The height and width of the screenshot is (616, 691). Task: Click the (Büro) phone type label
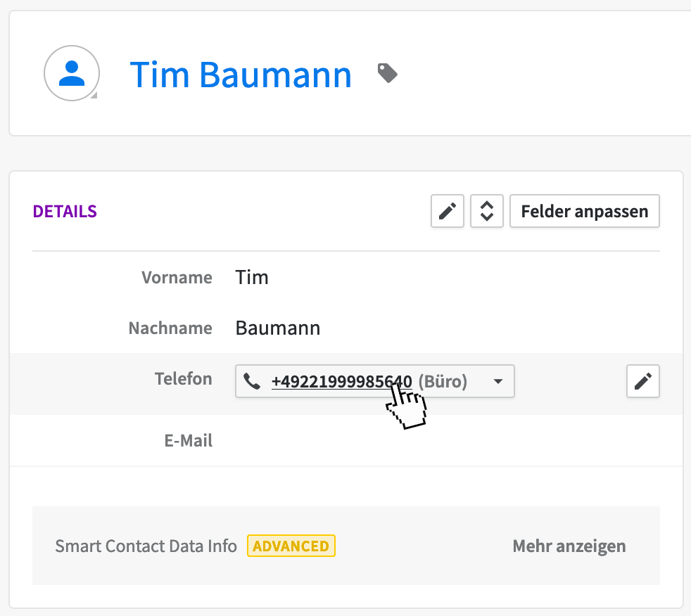point(443,382)
